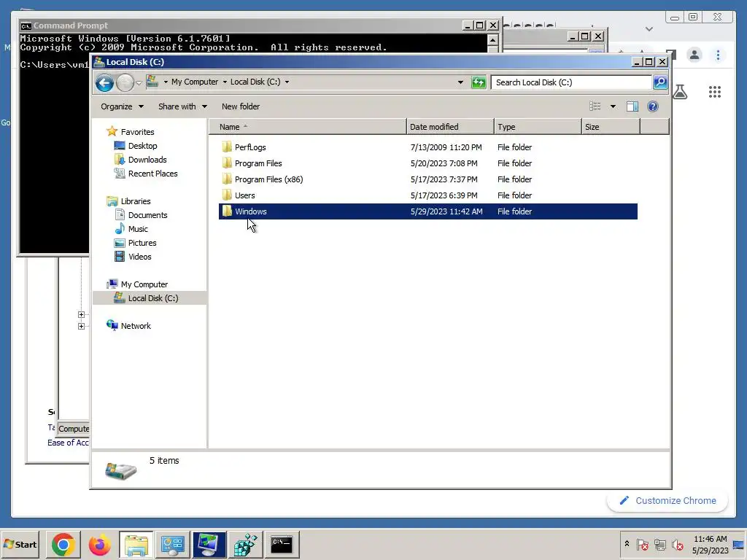Launch Chrome from the taskbar
Image resolution: width=747 pixels, height=560 pixels.
(63, 544)
